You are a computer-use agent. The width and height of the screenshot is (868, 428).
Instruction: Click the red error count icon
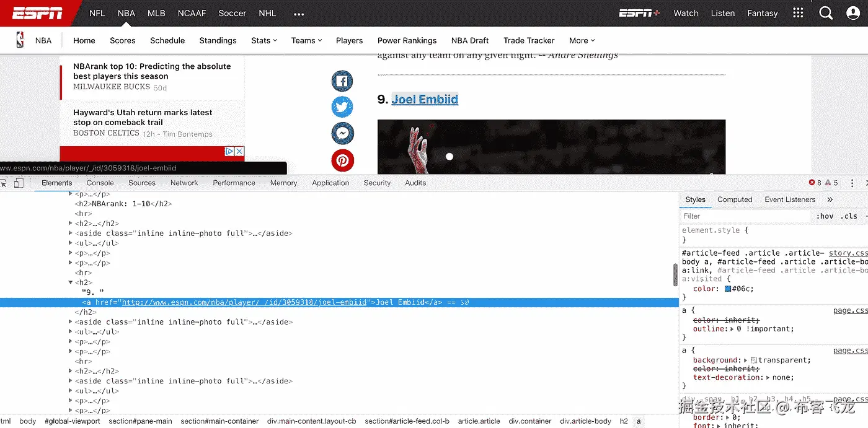click(812, 183)
